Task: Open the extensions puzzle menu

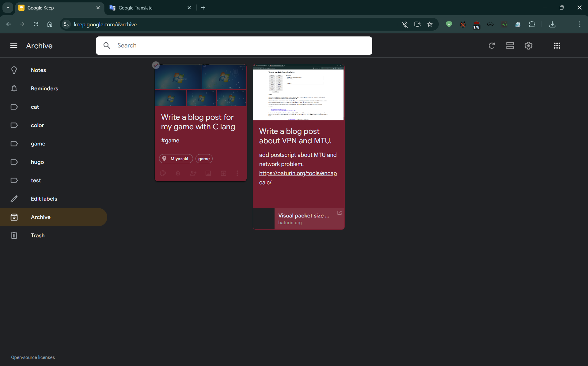Action: point(532,24)
